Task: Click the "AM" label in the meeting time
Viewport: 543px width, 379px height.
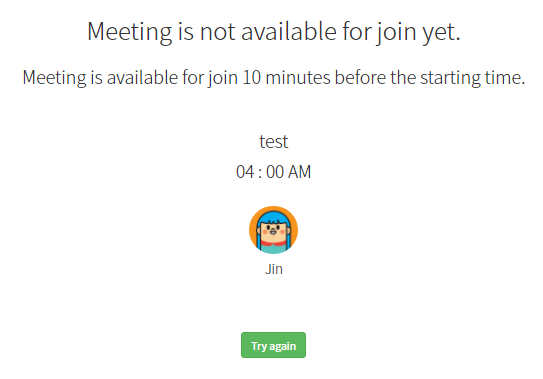Action: 300,172
